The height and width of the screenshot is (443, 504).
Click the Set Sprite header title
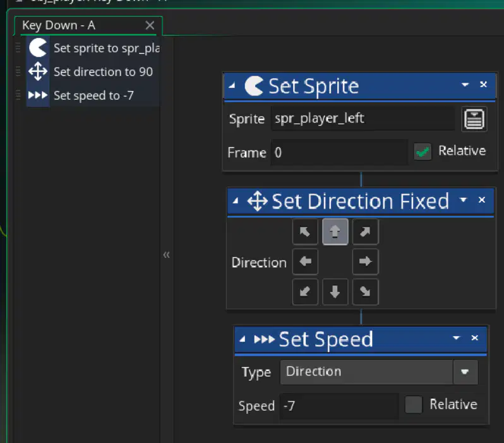(314, 86)
